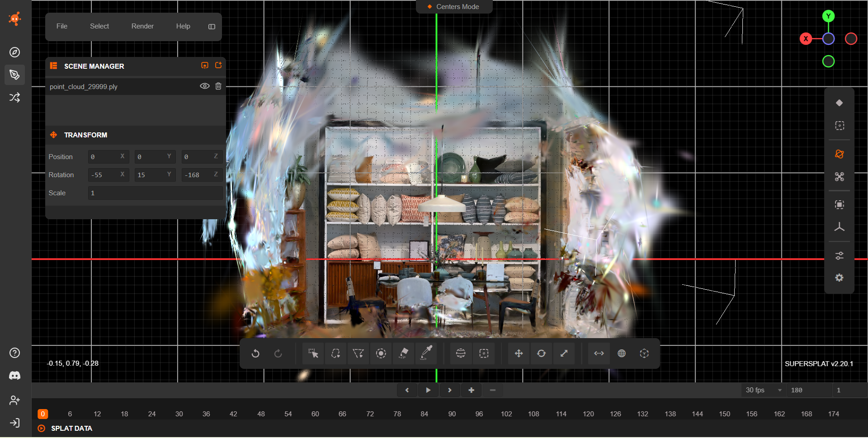This screenshot has height=438, width=868.
Task: Toggle the diamond icon in right toolbar
Action: tap(840, 103)
